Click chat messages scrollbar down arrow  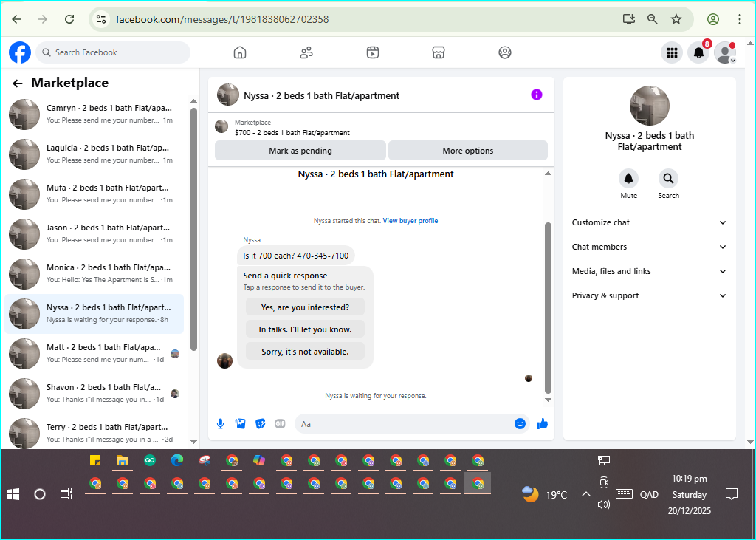tap(548, 400)
